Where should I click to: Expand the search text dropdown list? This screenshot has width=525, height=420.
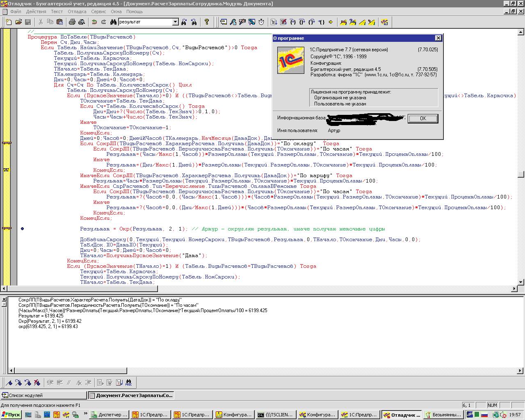(176, 22)
